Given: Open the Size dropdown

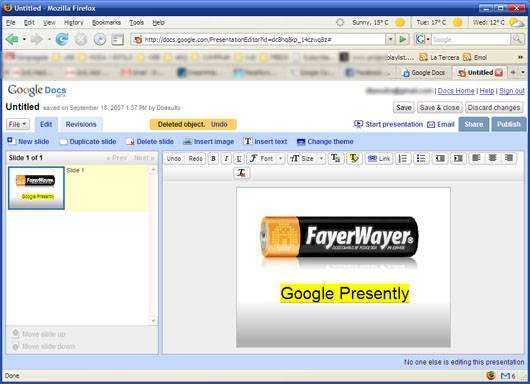Looking at the screenshot, I should coord(307,159).
